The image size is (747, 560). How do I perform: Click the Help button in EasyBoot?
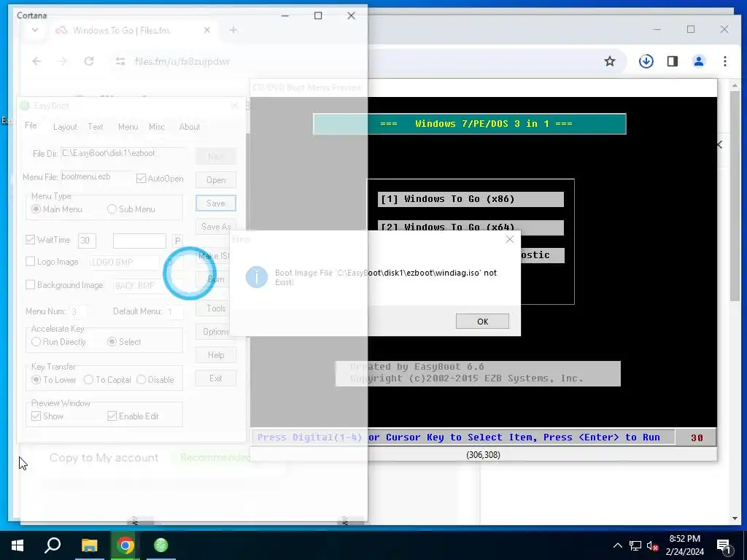[216, 355]
